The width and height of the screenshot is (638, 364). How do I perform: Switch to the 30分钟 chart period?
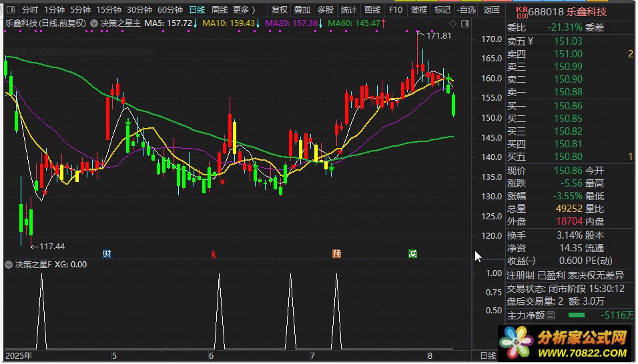(x=139, y=9)
